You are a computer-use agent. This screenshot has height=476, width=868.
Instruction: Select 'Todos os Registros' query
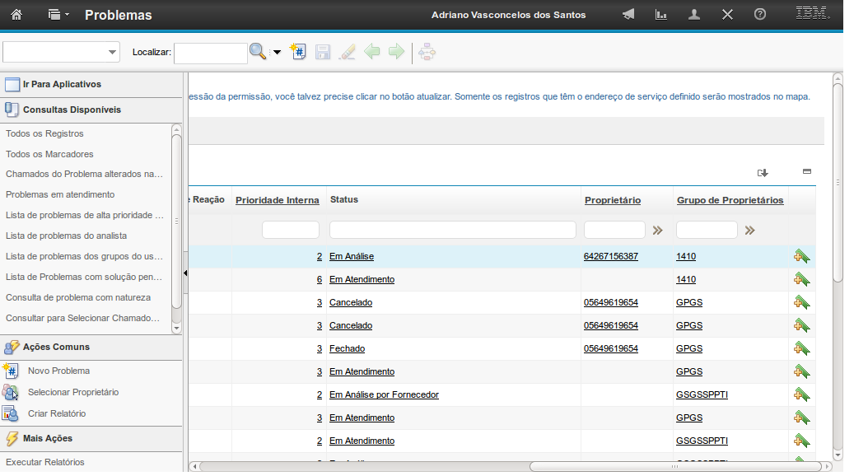tap(44, 133)
